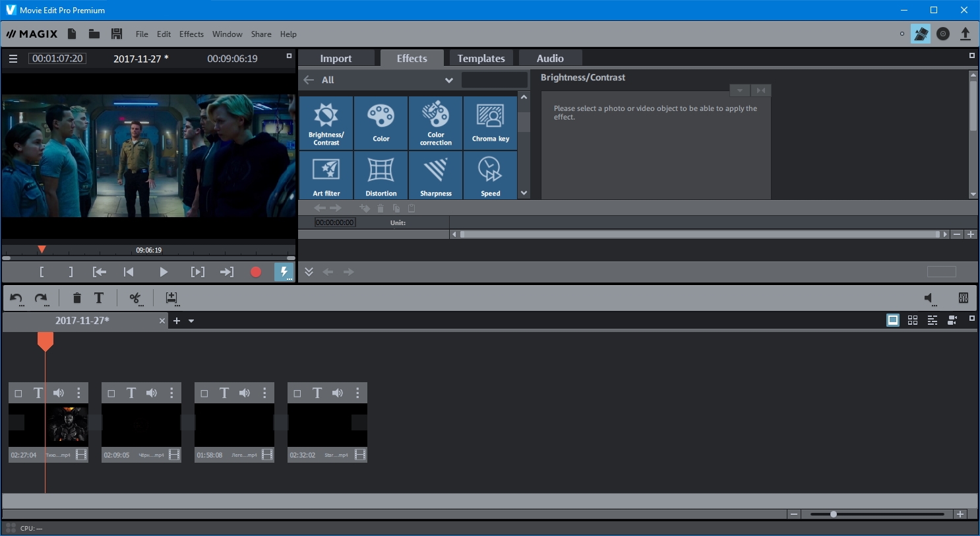Screen dimensions: 980x536
Task: Switch to timeline mode view
Action: pos(933,320)
